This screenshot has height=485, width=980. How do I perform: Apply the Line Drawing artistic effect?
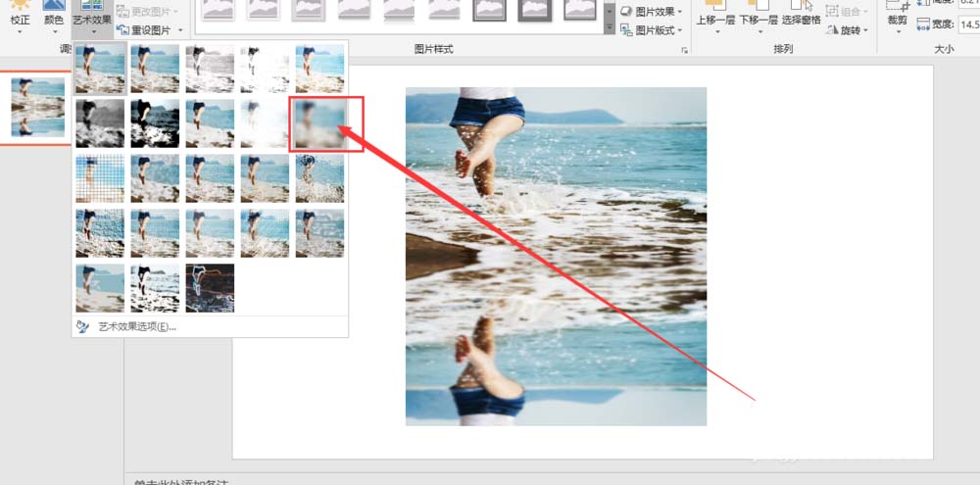pyautogui.click(x=320, y=69)
